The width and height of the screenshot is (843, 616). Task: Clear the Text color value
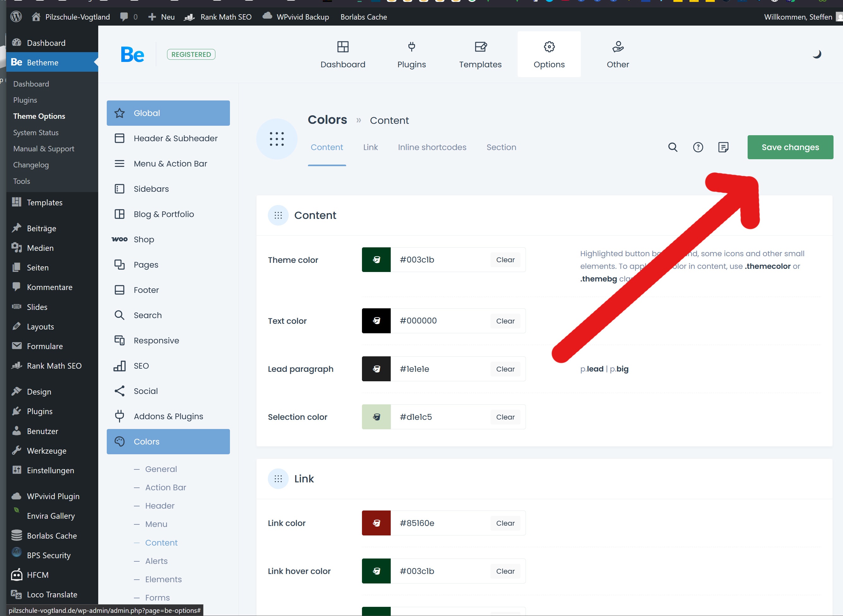coord(505,321)
